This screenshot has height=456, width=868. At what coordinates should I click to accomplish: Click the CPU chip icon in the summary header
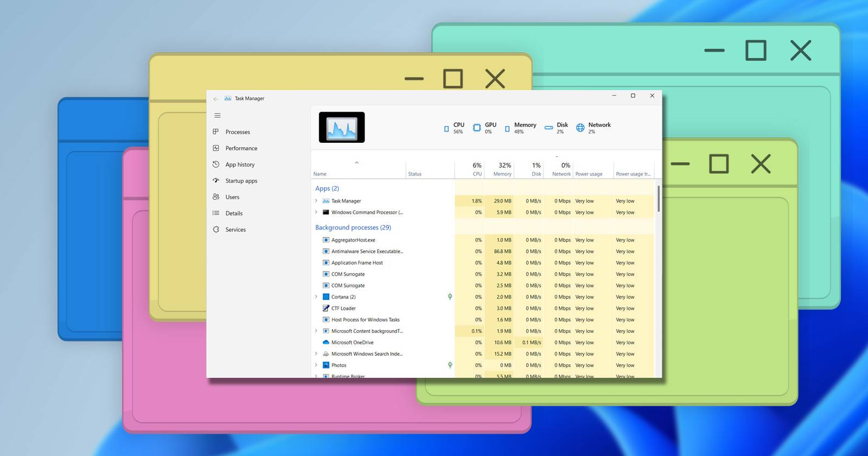[446, 129]
